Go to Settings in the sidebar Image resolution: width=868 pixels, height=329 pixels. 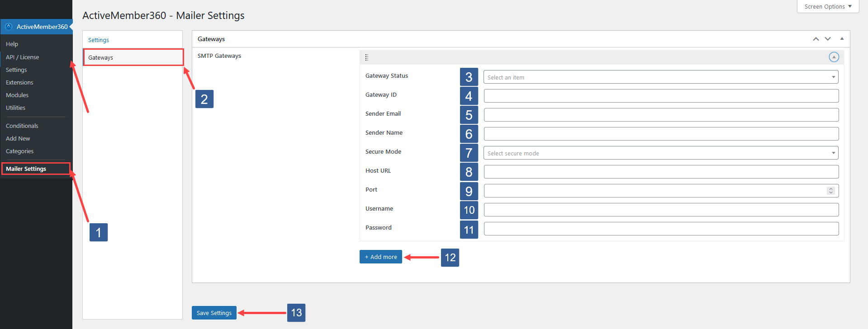click(x=16, y=70)
